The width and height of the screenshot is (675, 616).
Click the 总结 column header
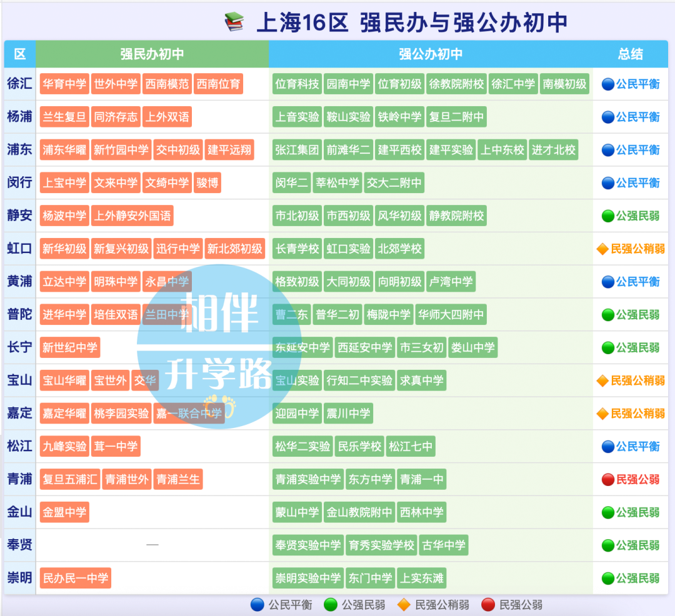point(631,54)
